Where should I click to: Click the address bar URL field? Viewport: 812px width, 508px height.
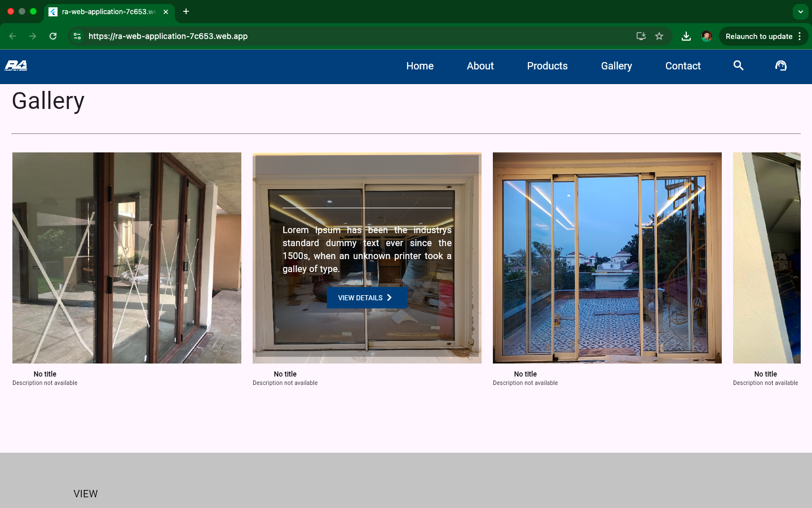point(167,36)
